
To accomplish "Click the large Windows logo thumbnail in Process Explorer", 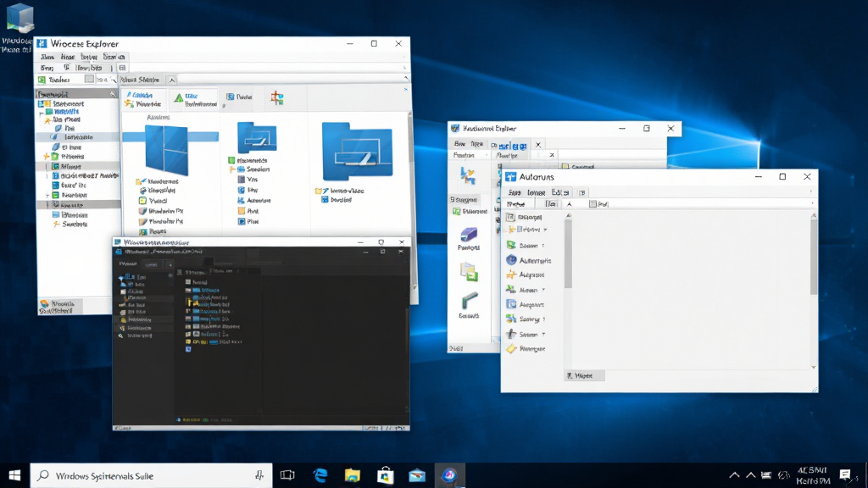I will tap(166, 149).
